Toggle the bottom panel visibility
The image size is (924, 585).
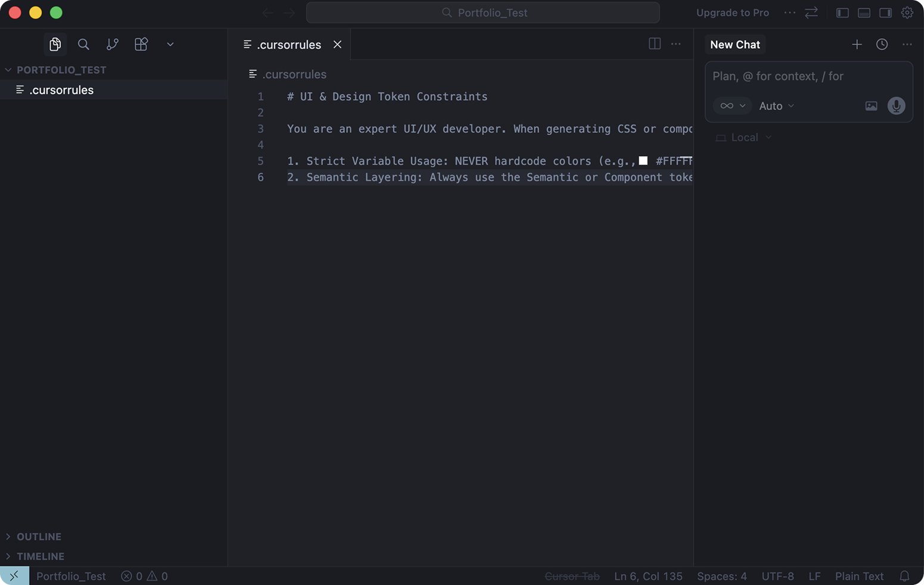coord(864,13)
